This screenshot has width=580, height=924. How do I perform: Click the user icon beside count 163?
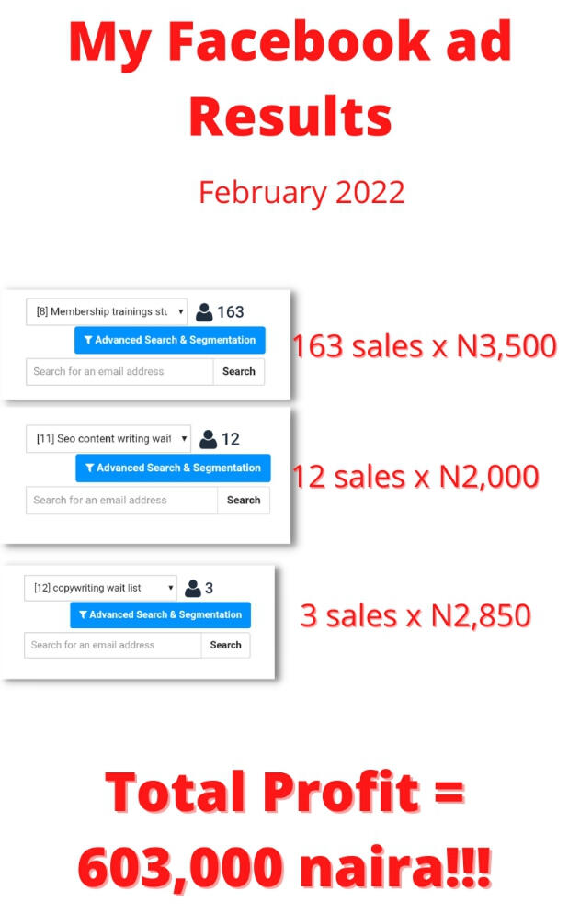click(x=204, y=312)
